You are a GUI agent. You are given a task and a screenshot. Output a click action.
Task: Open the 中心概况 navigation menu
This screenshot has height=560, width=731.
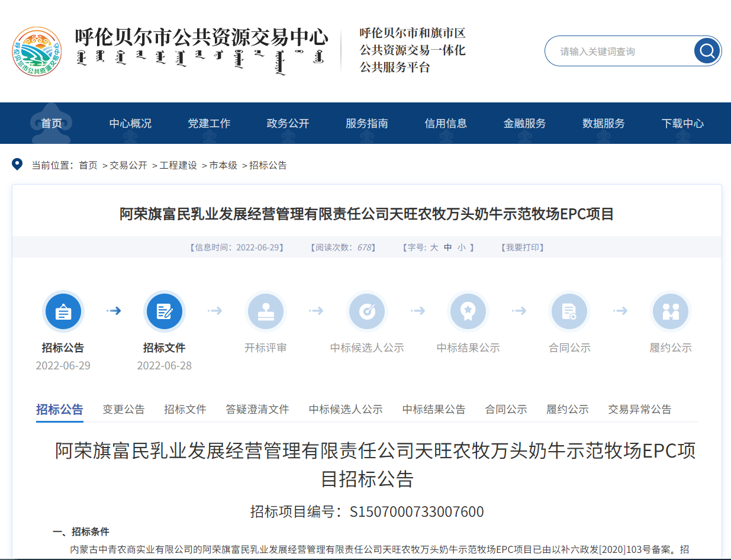[130, 123]
